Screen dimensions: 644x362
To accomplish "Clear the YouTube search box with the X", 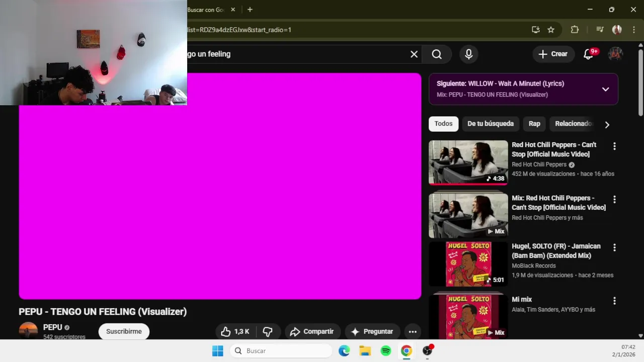I will tap(414, 54).
